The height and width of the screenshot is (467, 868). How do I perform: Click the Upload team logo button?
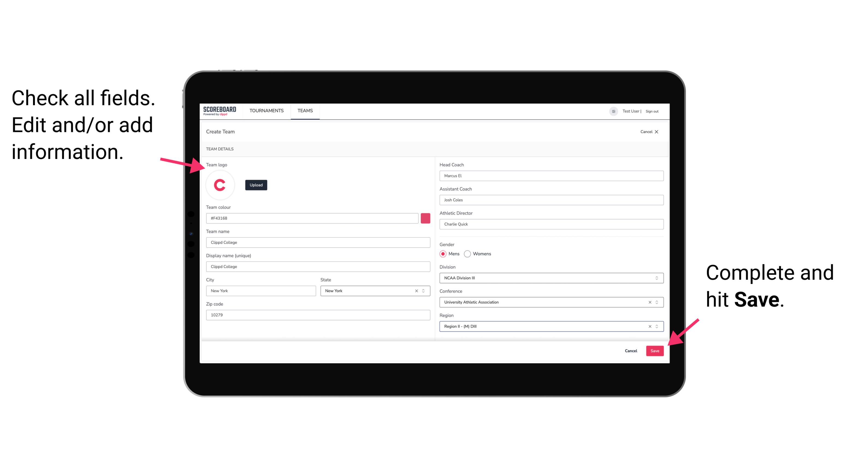tap(256, 185)
